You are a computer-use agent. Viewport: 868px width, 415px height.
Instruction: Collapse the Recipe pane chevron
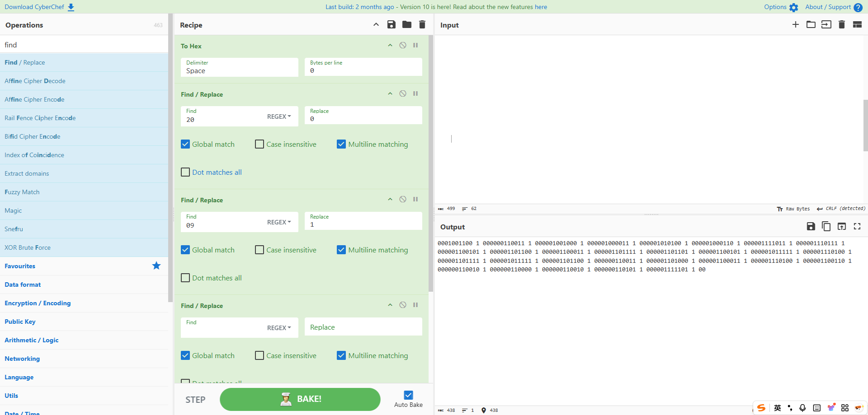point(376,25)
